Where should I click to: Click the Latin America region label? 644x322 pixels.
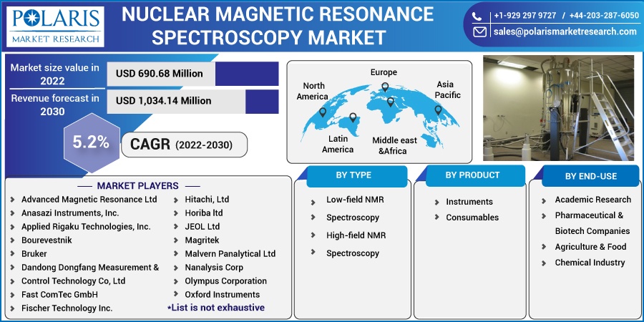(338, 144)
